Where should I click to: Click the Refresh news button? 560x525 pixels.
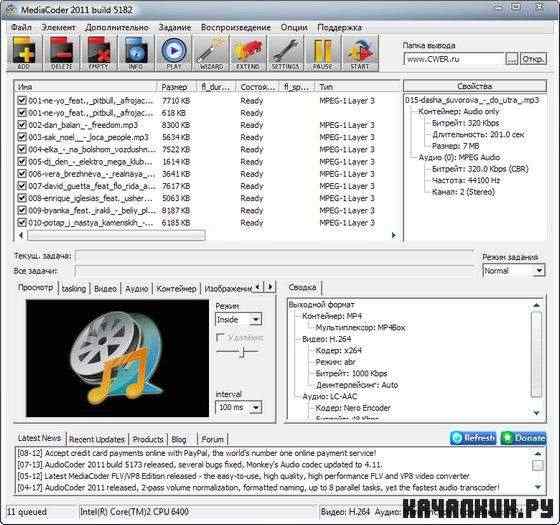point(473,438)
